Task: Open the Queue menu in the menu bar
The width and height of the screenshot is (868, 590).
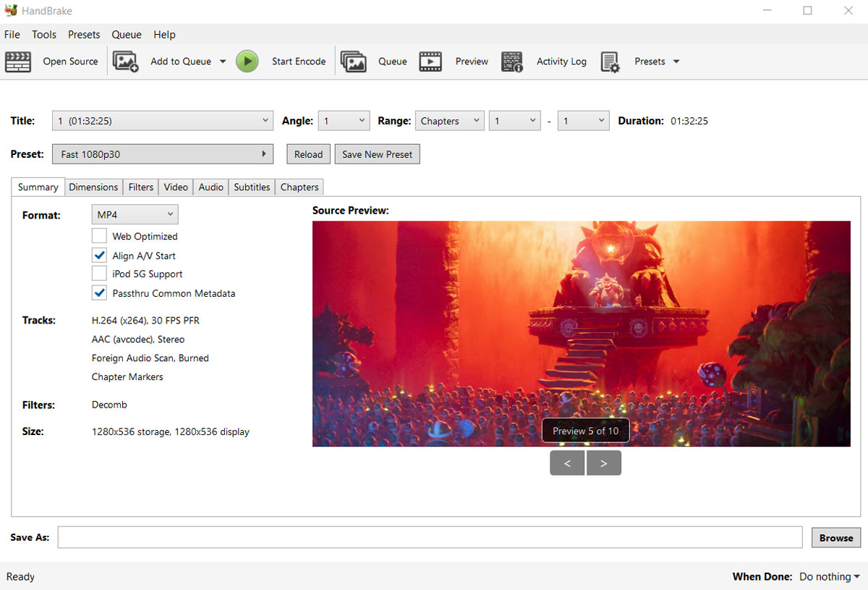Action: click(x=127, y=35)
